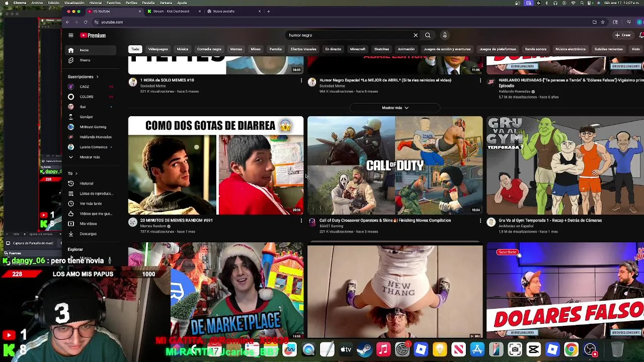Select the Videojuegos filter chip
This screenshot has height=362, width=644.
click(158, 49)
